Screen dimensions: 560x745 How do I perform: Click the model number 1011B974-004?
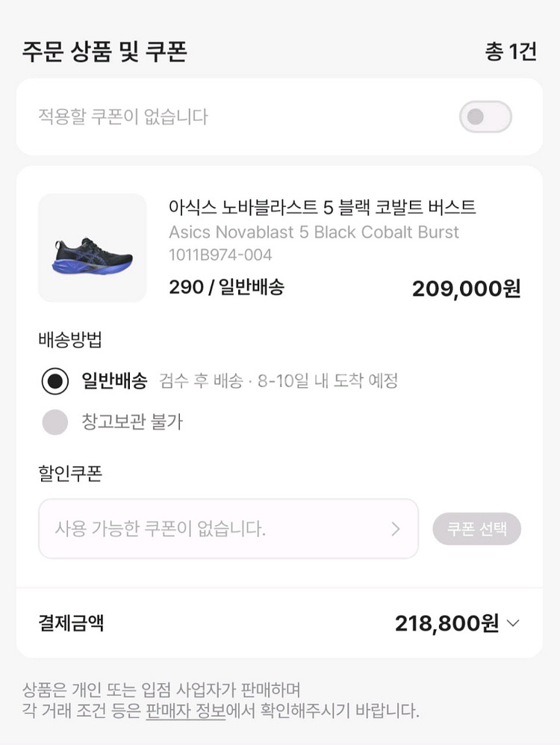(x=220, y=255)
